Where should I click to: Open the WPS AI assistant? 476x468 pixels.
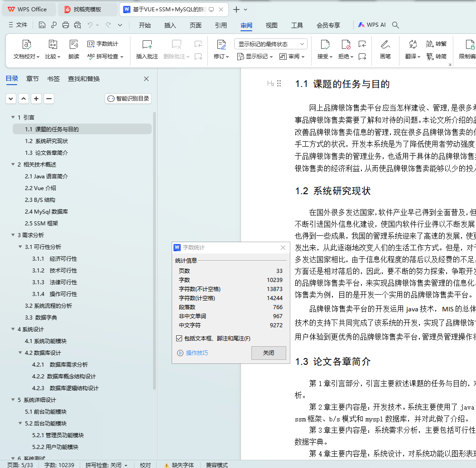(371, 25)
